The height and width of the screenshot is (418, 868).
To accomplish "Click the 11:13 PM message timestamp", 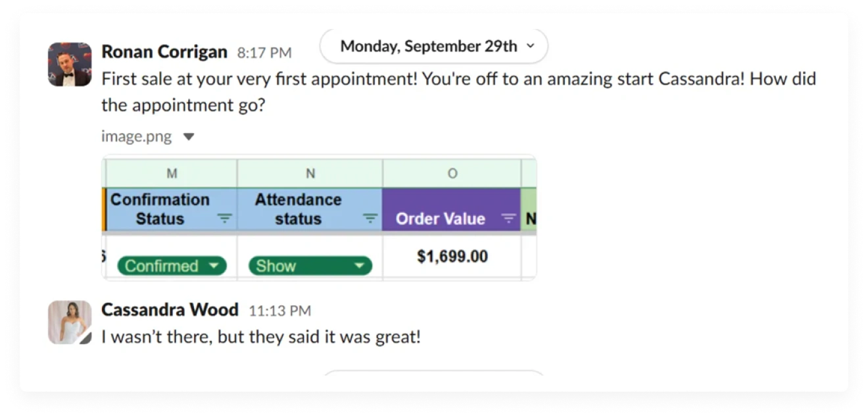I will [279, 311].
